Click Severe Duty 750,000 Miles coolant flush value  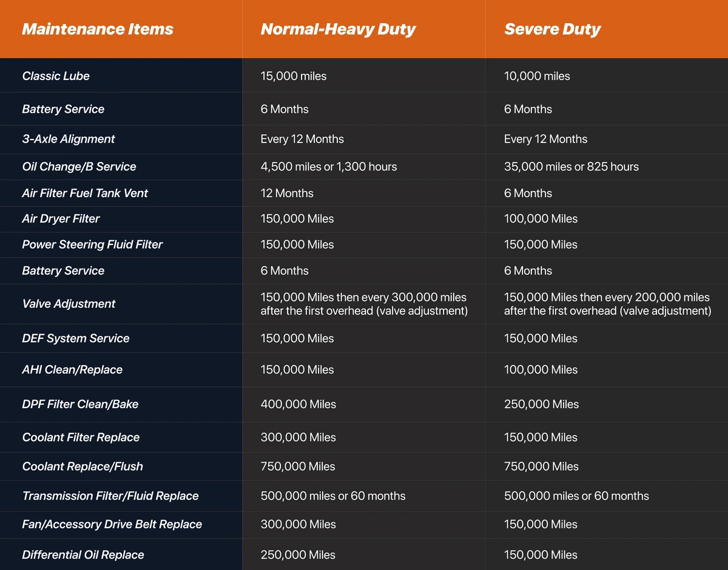[541, 466]
